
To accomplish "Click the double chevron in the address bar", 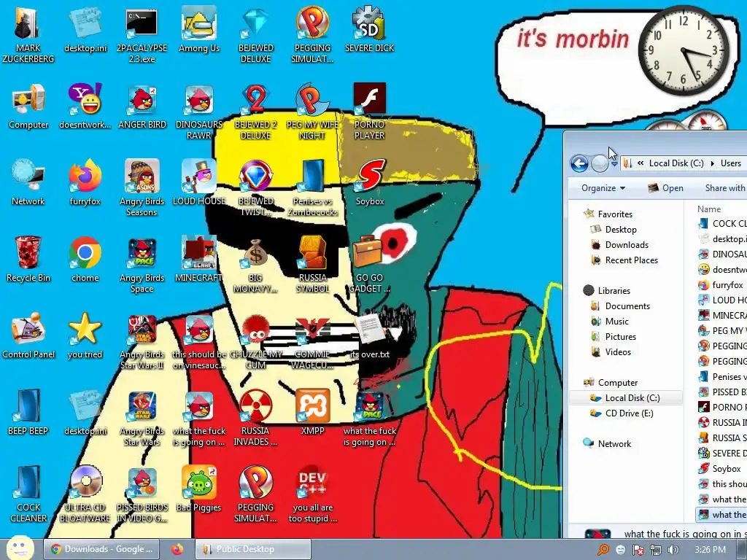I will click(640, 163).
